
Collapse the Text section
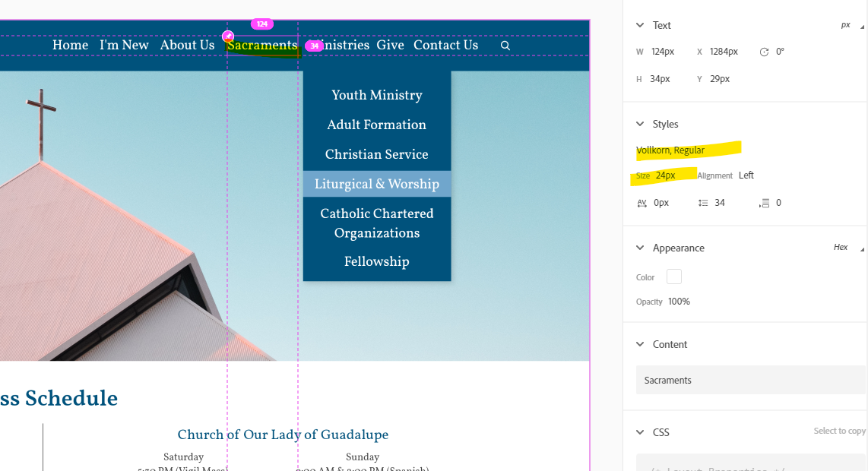coord(640,25)
